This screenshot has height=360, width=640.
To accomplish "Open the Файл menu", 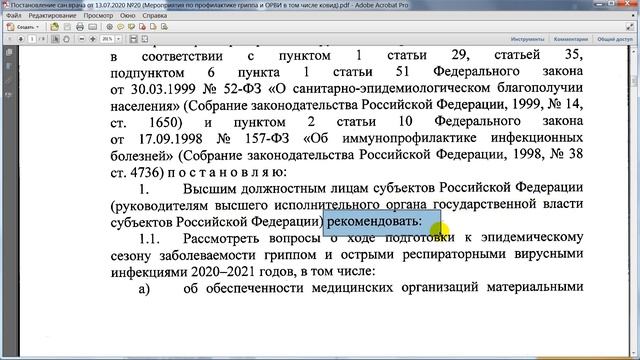I will click(x=13, y=16).
